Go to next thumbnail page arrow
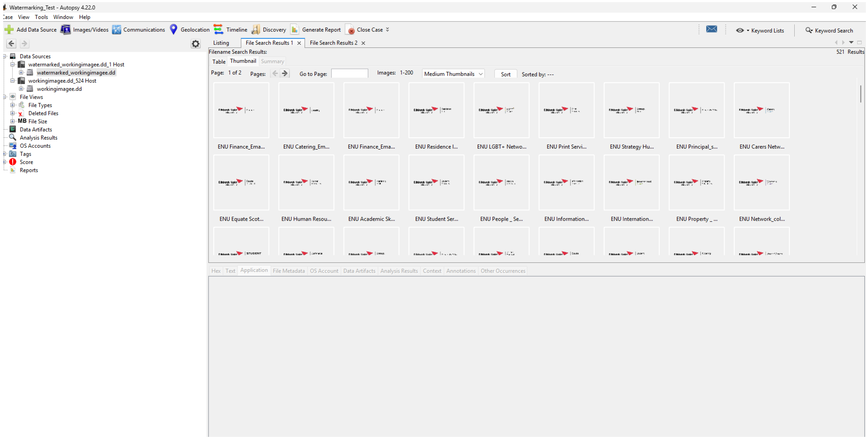Viewport: 868px width, 439px height. pos(285,74)
